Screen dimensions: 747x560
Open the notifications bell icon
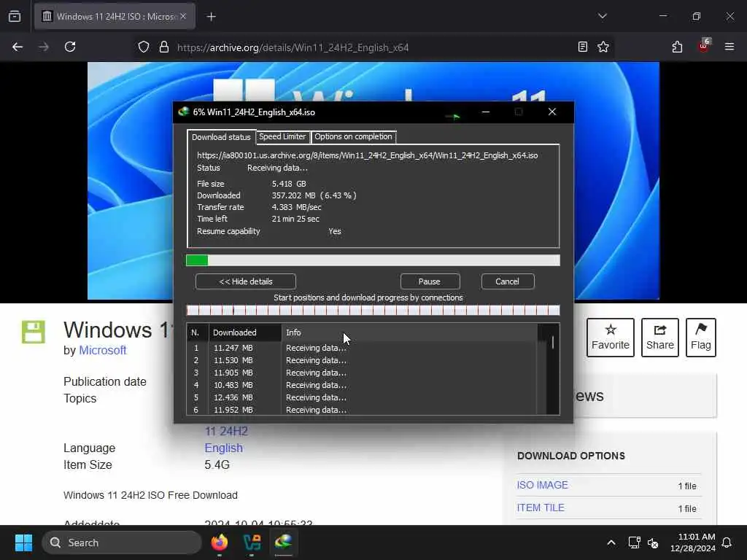pyautogui.click(x=727, y=542)
